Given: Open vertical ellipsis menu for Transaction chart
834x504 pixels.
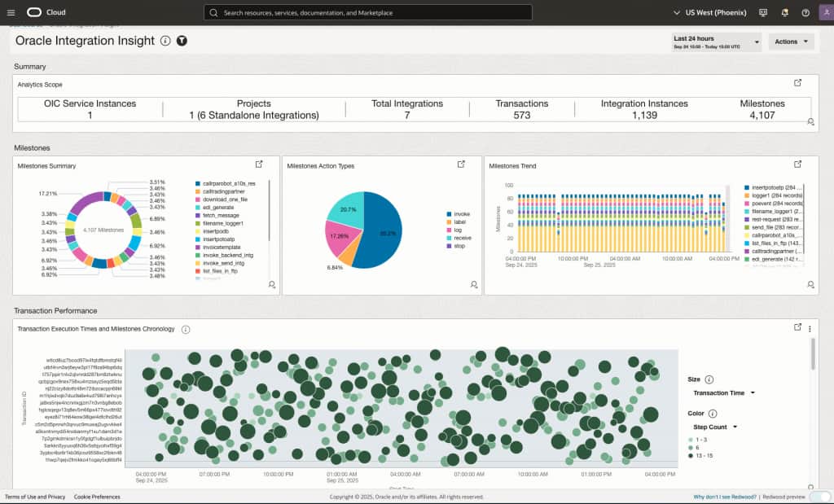Looking at the screenshot, I should [x=810, y=329].
